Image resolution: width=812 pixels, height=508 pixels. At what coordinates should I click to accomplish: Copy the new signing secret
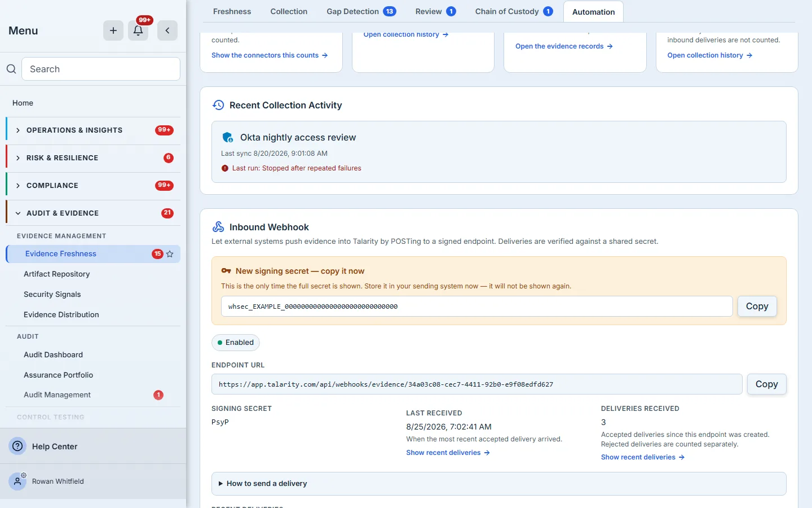pyautogui.click(x=757, y=306)
